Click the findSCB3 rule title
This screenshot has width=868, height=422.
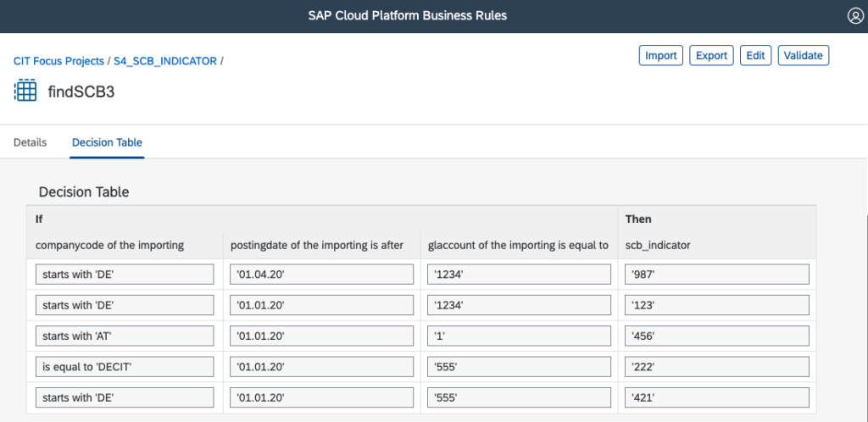click(81, 92)
